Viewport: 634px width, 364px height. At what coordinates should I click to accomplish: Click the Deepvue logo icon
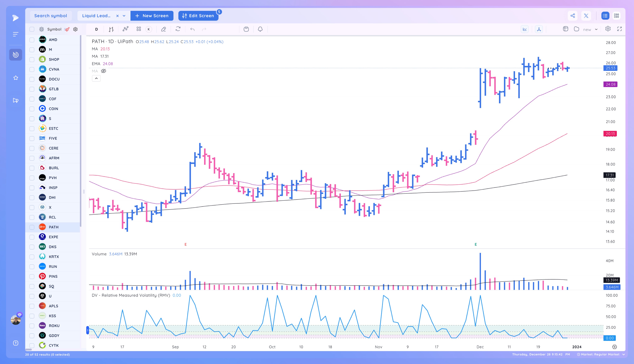pos(16,18)
